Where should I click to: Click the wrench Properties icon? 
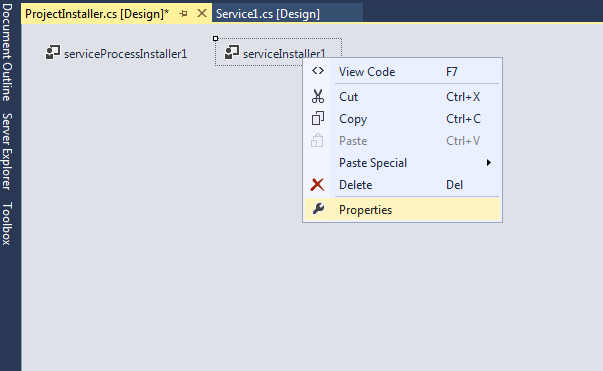pos(318,209)
